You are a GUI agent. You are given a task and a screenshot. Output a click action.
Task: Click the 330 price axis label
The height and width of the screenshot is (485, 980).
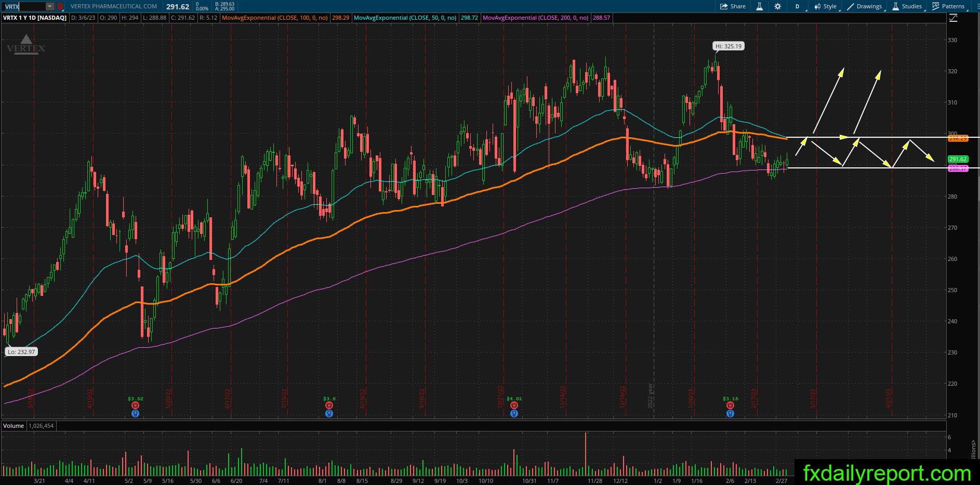coord(952,40)
